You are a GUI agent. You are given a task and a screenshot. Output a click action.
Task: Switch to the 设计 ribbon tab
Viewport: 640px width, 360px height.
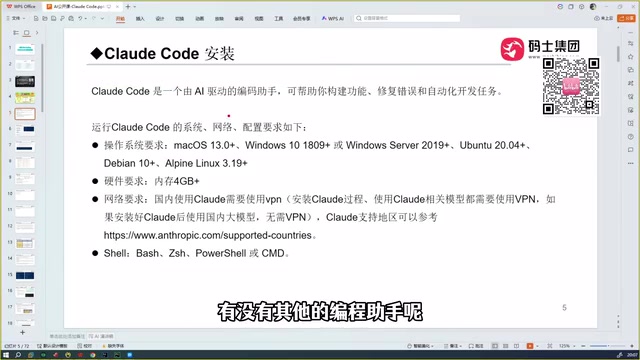(160, 18)
